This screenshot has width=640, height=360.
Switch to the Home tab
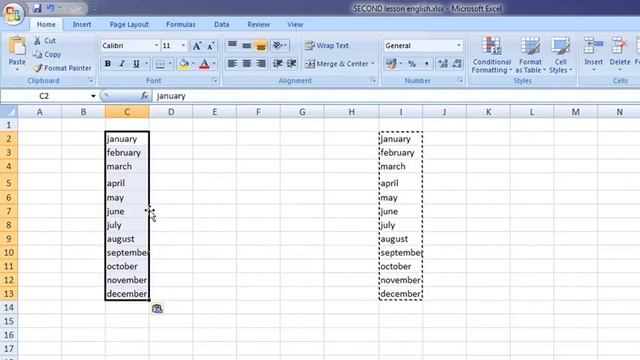[46, 24]
